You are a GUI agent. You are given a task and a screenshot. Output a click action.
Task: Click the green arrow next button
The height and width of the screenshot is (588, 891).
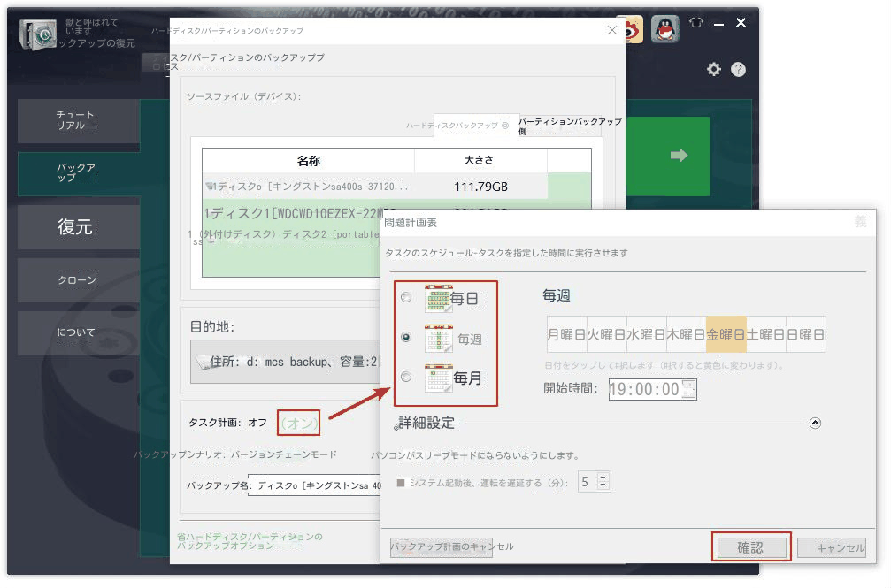point(679,156)
